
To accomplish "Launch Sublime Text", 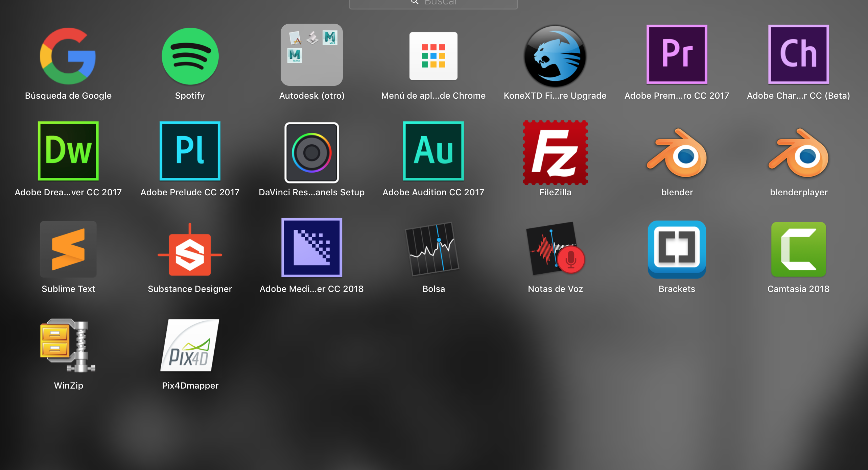I will (x=68, y=249).
